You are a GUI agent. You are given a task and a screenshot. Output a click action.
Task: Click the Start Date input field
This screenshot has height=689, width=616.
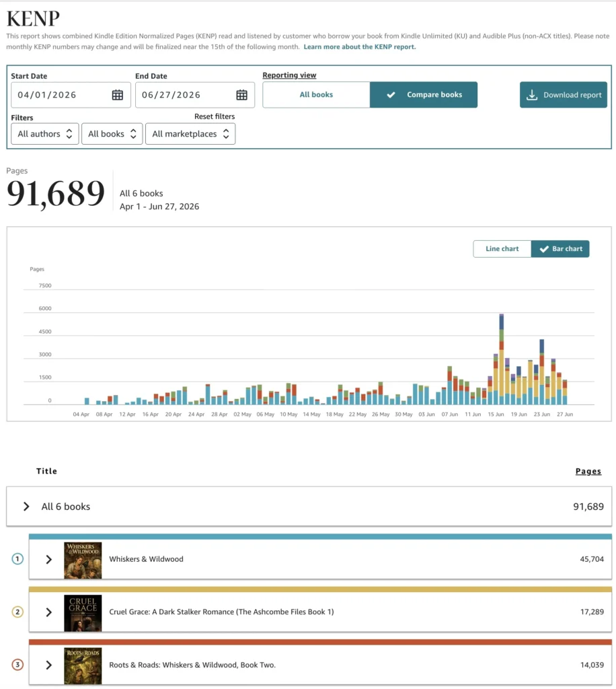pos(71,95)
